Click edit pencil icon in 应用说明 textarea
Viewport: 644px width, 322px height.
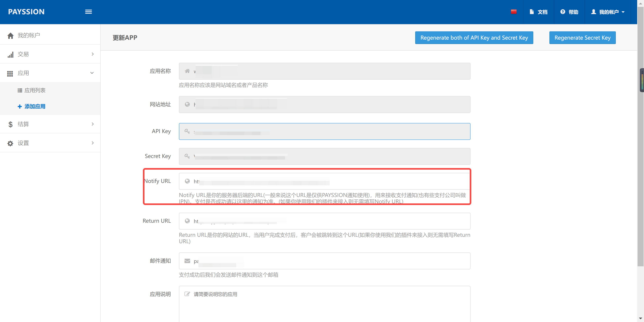coord(187,294)
